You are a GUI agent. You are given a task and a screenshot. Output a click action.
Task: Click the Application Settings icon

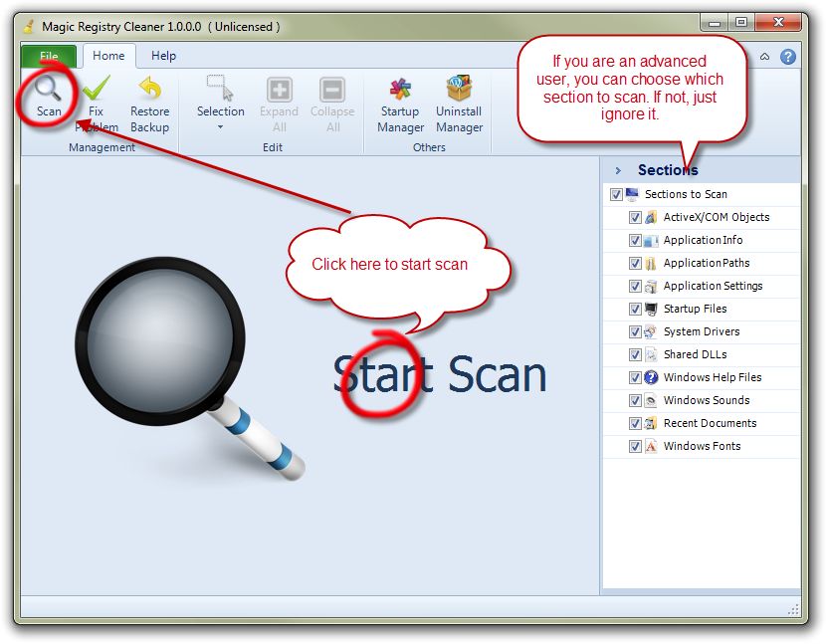point(651,286)
